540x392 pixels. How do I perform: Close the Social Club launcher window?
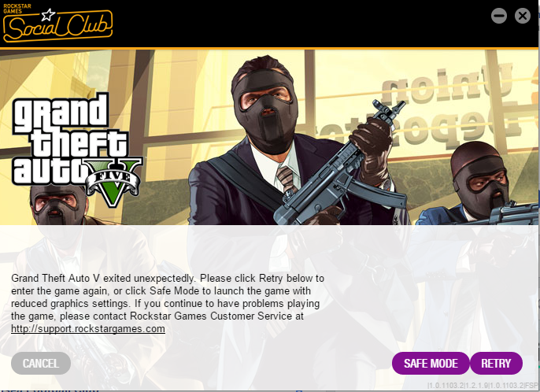(x=523, y=16)
